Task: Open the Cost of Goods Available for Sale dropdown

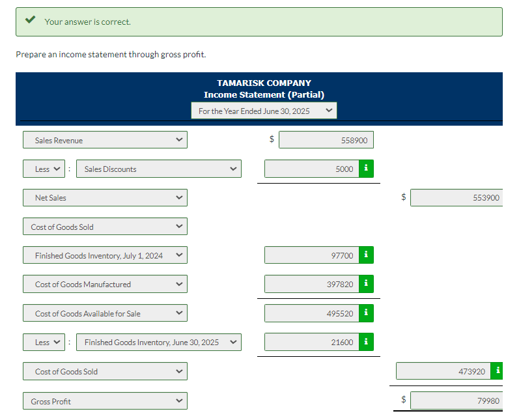Action: [x=105, y=313]
